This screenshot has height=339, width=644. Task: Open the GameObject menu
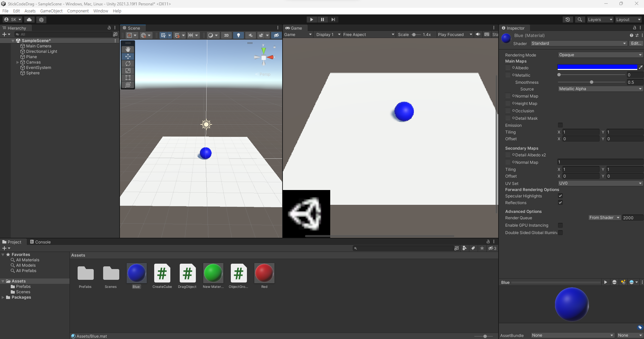pyautogui.click(x=51, y=11)
